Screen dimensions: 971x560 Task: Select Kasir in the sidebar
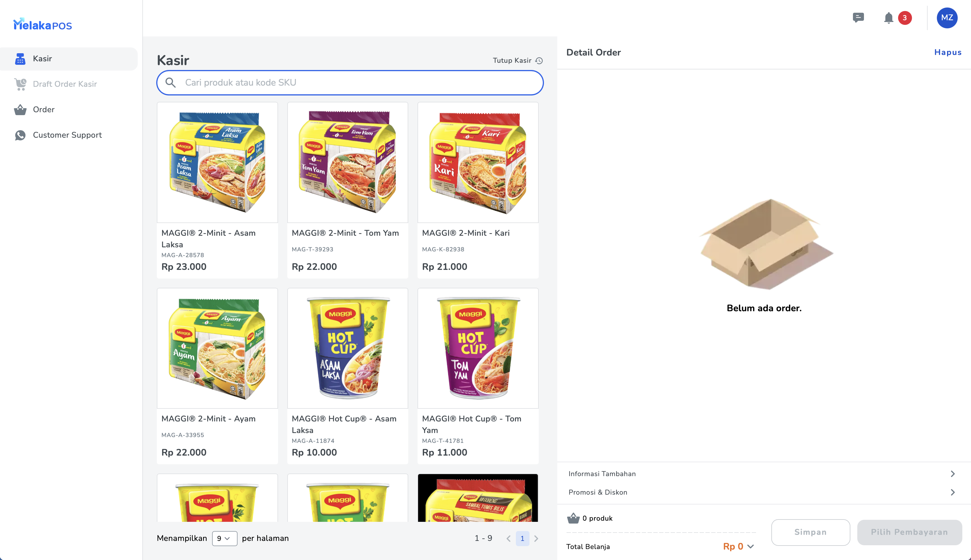click(x=69, y=59)
